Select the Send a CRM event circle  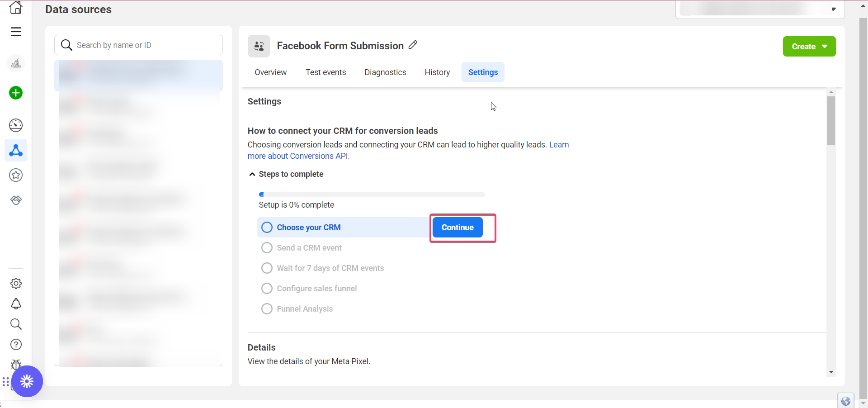(267, 247)
